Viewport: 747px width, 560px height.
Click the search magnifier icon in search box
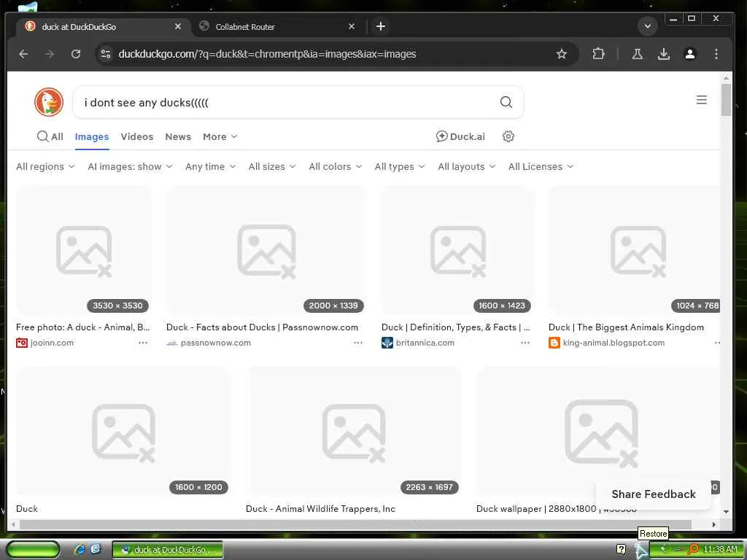coord(506,102)
